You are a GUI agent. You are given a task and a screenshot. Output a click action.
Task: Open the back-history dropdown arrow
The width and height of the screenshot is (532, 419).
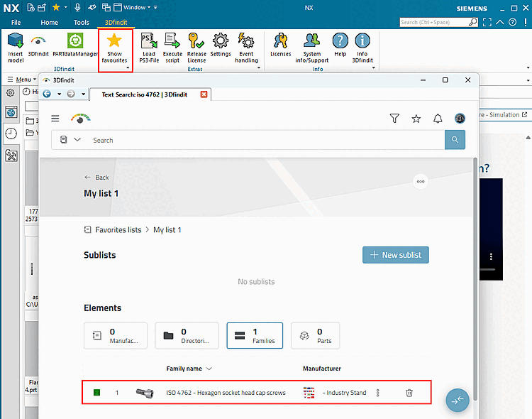coord(59,94)
